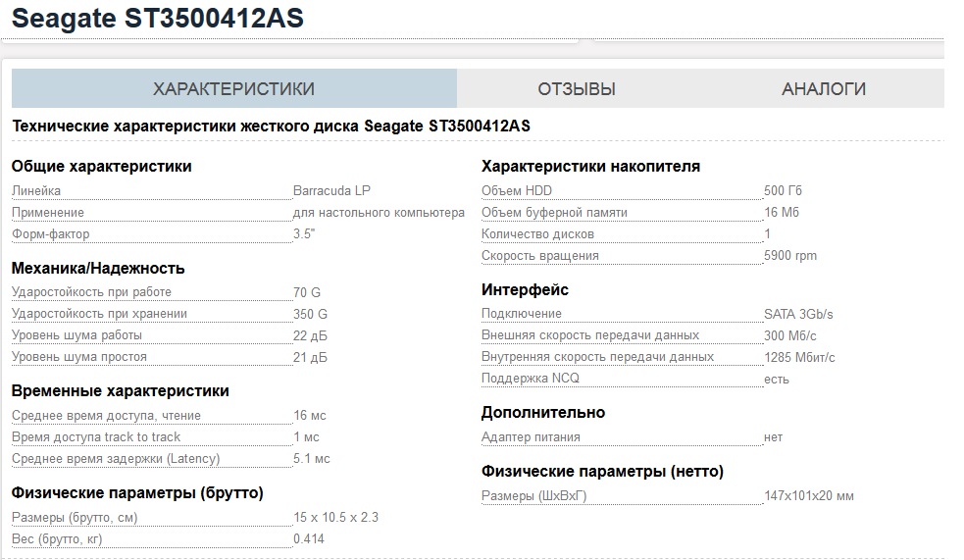Click the '15 x 10.5 x 2.3' value
The height and width of the screenshot is (560, 964).
(335, 518)
